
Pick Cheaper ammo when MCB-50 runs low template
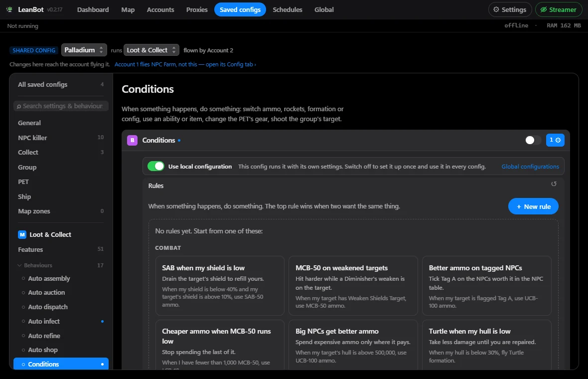point(220,345)
